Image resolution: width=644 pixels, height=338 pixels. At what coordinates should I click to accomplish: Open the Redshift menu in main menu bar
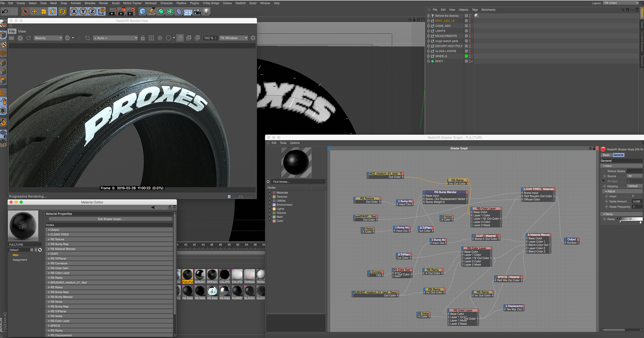[240, 3]
